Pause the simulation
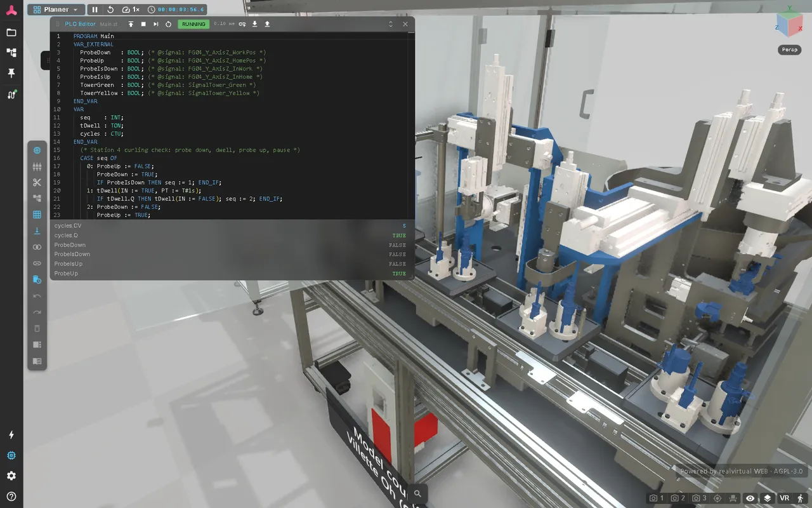The image size is (812, 508). [x=95, y=10]
